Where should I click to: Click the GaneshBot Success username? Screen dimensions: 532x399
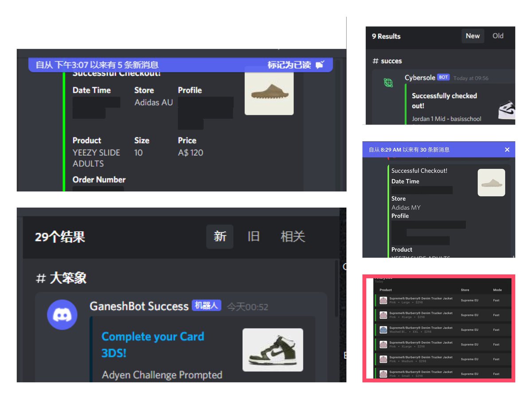pos(139,306)
